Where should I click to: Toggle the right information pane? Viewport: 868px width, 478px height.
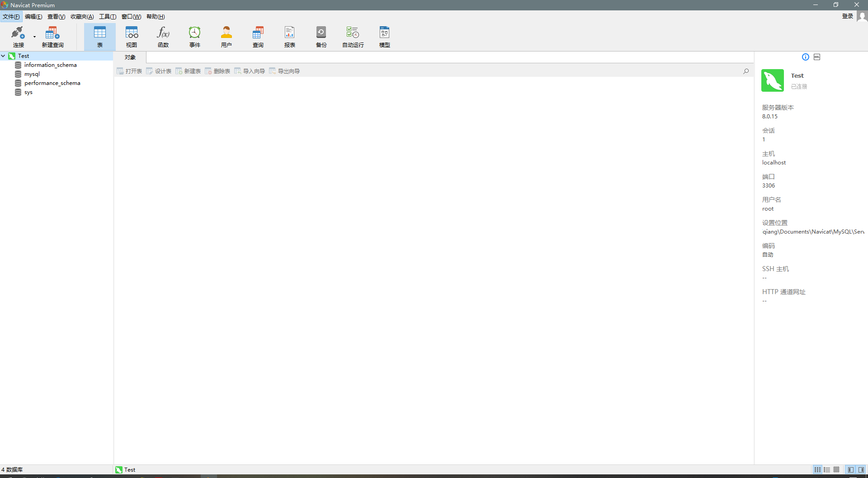click(861, 470)
